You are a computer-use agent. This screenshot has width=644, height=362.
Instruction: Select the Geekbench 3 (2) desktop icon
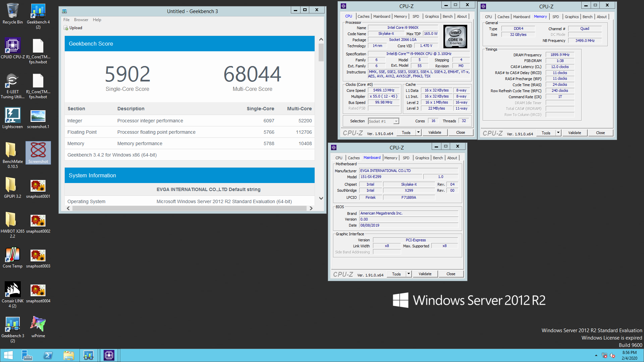[x=13, y=330]
